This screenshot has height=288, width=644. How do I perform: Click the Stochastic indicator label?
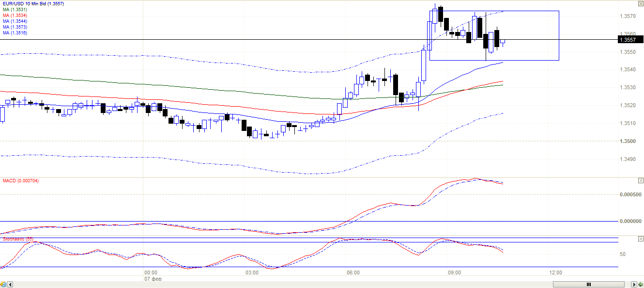coord(18,239)
